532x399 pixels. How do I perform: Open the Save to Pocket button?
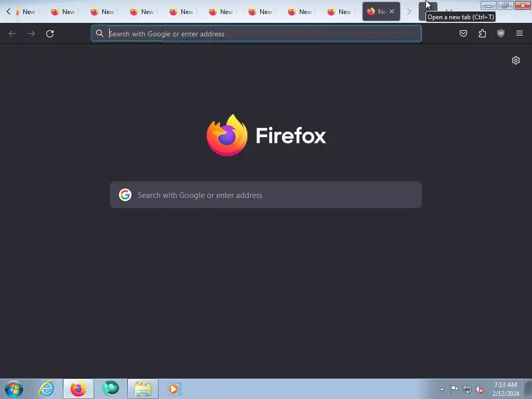tap(463, 33)
